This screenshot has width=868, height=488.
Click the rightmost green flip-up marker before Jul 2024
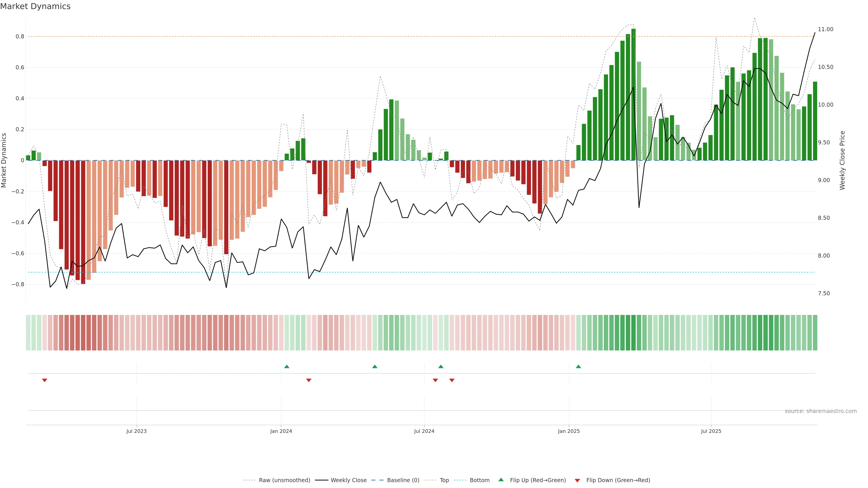point(375,366)
